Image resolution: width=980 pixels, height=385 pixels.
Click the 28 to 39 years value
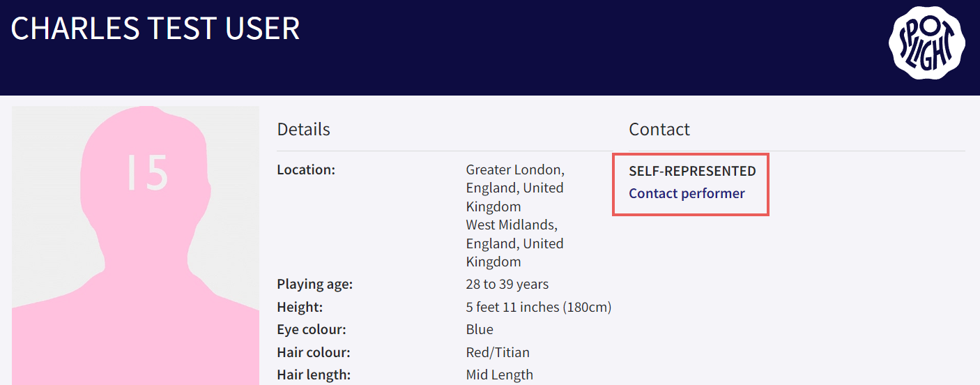[x=507, y=285]
